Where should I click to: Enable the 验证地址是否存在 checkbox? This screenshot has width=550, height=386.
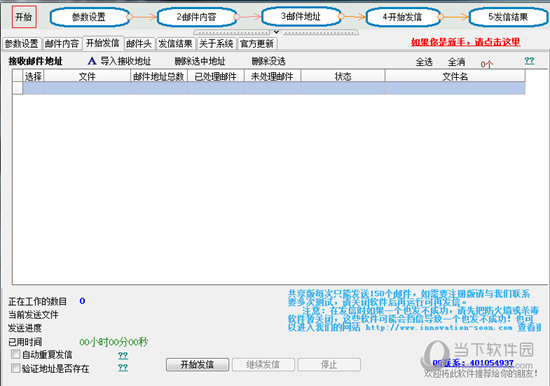pos(15,368)
